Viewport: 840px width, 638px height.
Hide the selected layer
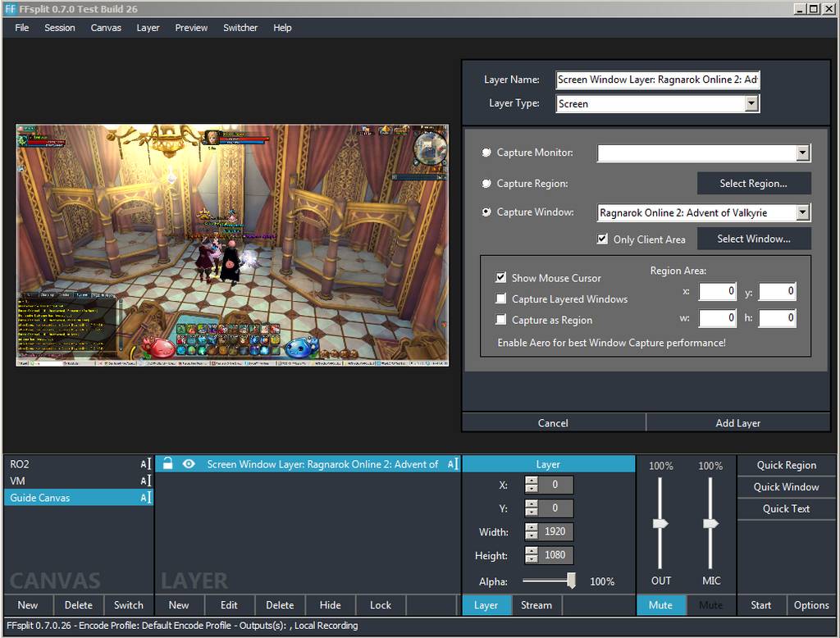pos(330,604)
